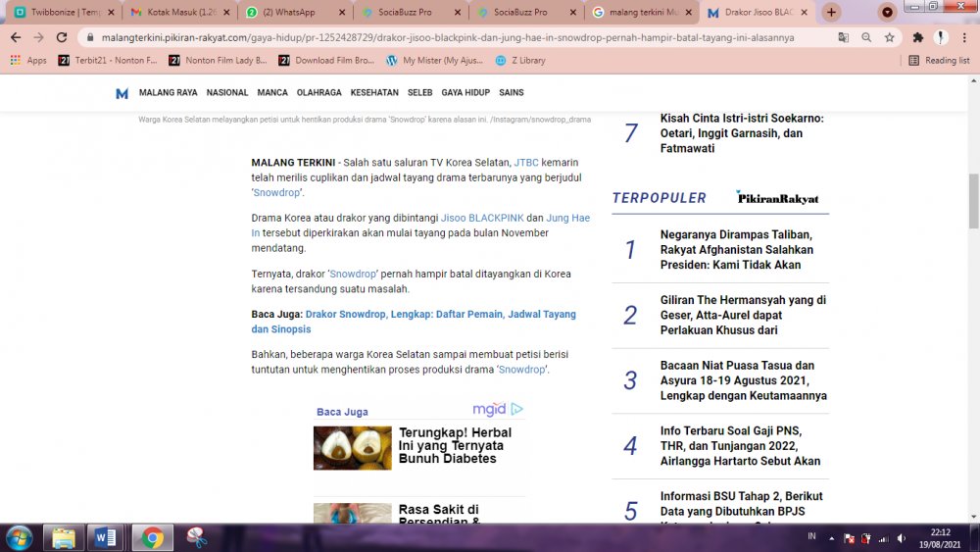Open Baca Juga Drakor Snowdrop Lengkap link
Viewport: 980px width, 552px height.
[414, 322]
